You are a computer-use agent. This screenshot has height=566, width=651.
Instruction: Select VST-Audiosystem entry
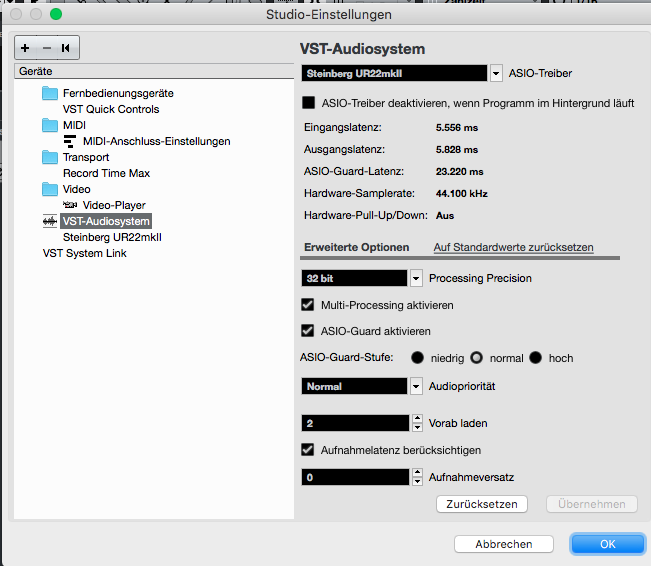pos(106,221)
